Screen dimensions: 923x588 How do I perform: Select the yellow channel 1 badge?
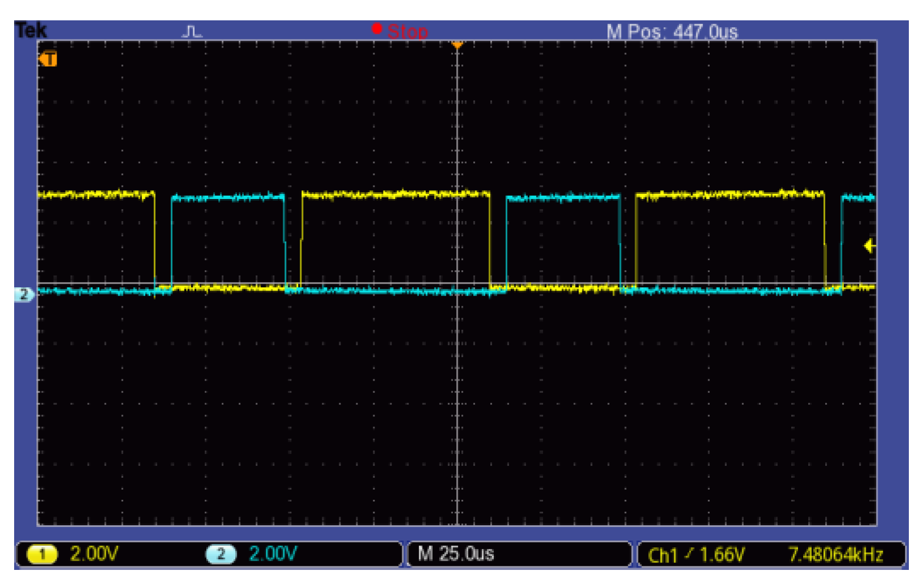(x=42, y=554)
